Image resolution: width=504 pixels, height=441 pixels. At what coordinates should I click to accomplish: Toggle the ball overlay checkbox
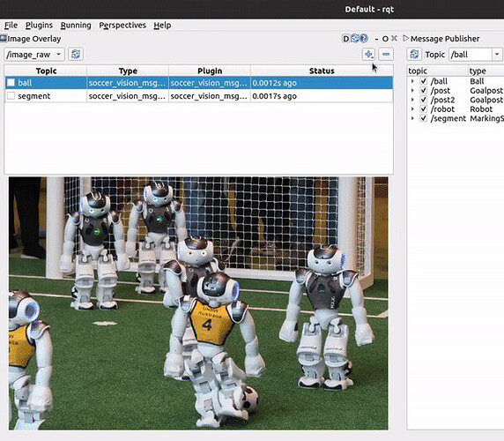click(x=11, y=83)
